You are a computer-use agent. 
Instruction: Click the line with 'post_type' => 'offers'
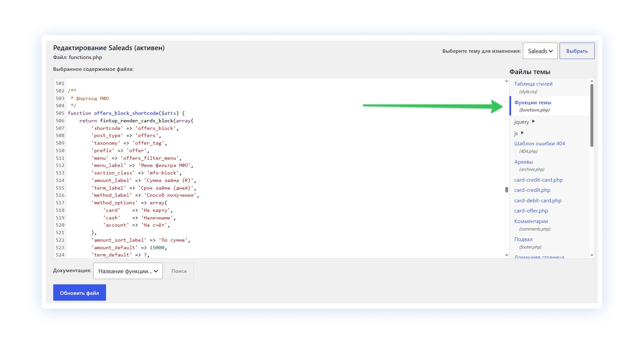pyautogui.click(x=126, y=135)
